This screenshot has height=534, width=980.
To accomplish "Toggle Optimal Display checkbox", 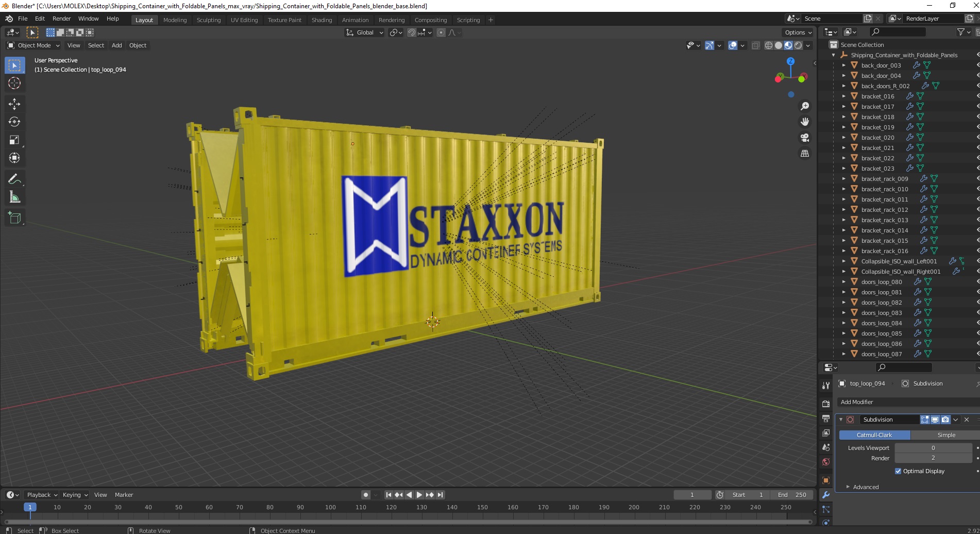I will point(898,471).
